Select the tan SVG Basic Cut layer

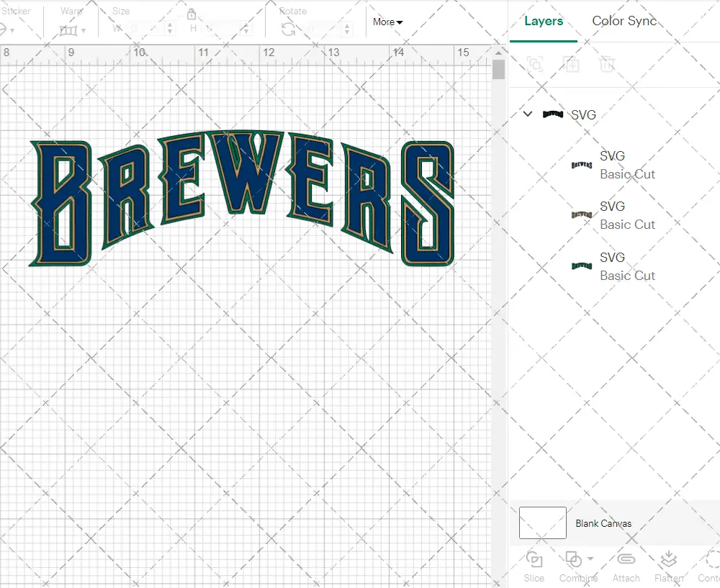click(x=612, y=215)
